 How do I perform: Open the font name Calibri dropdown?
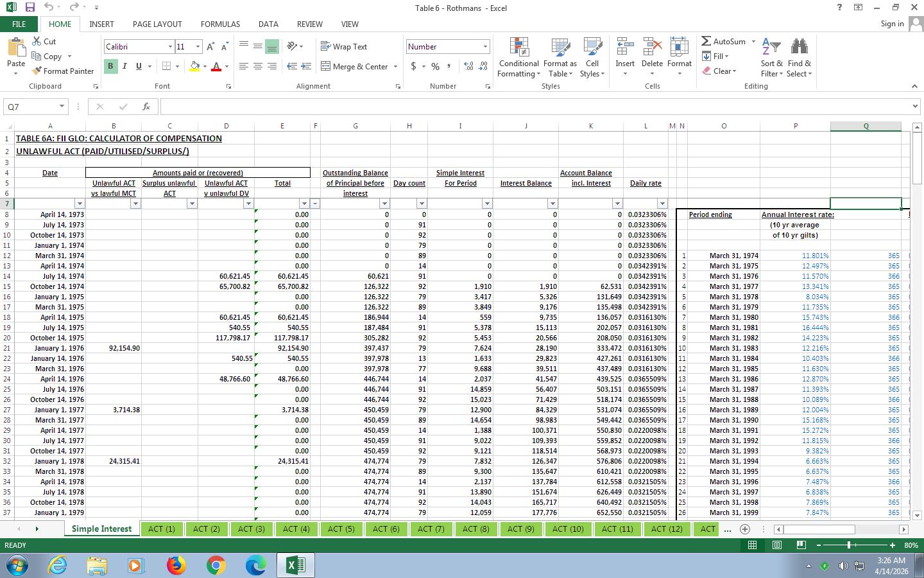[x=170, y=47]
